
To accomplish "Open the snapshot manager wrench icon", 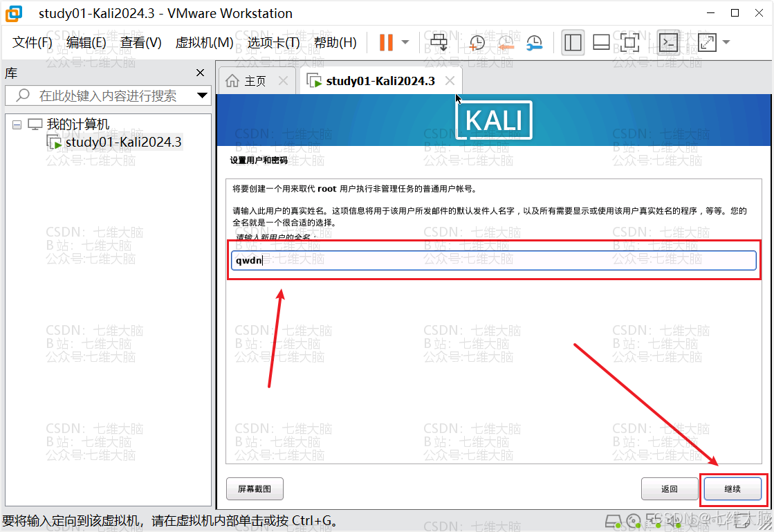I will pos(534,43).
